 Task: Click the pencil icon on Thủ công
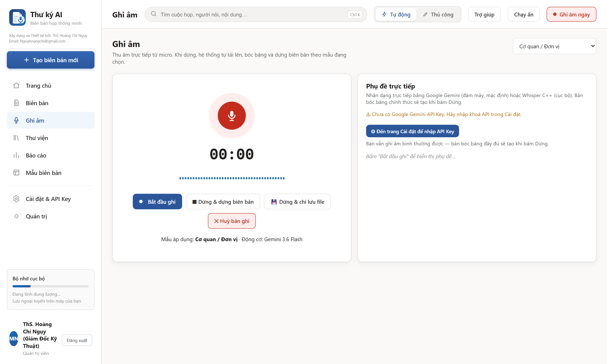[x=425, y=14]
